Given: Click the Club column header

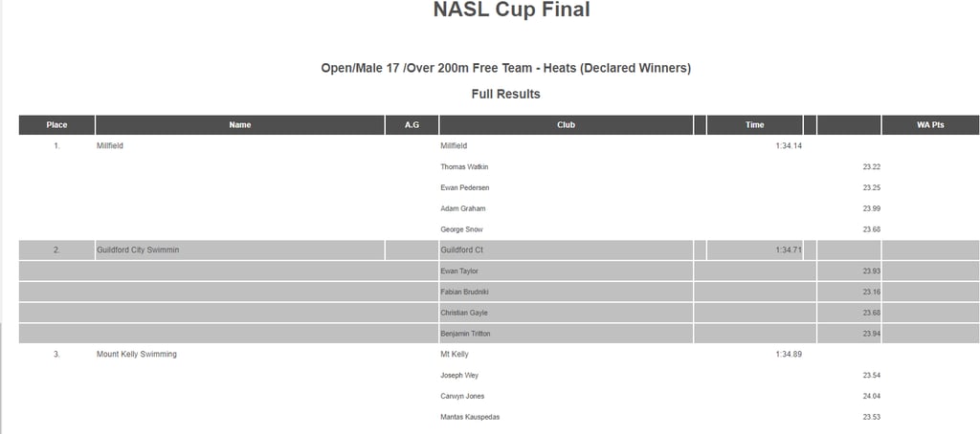Looking at the screenshot, I should pos(567,125).
